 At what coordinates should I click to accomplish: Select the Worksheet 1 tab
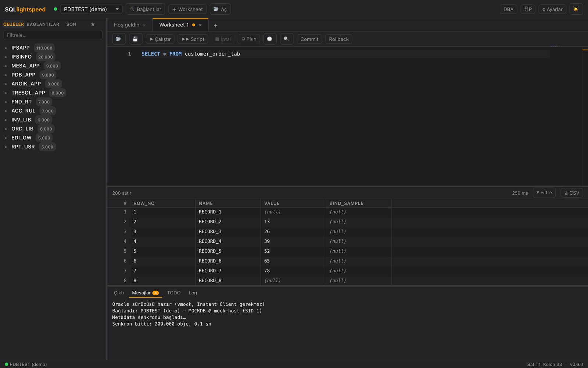pyautogui.click(x=174, y=25)
